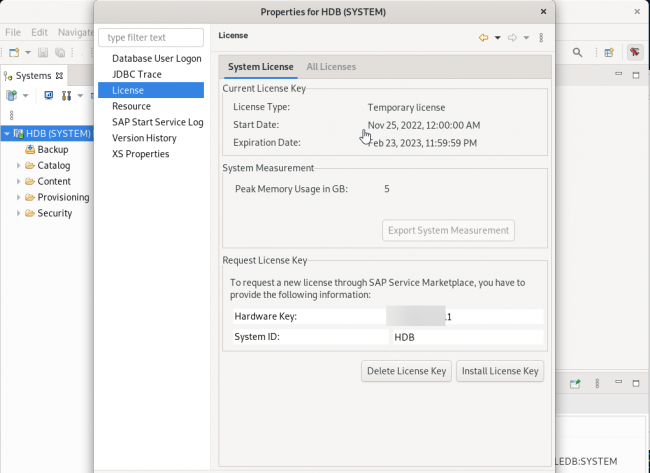The width and height of the screenshot is (650, 473).
Task: Open the bottom panel three-dot view menu
Action: (597, 384)
